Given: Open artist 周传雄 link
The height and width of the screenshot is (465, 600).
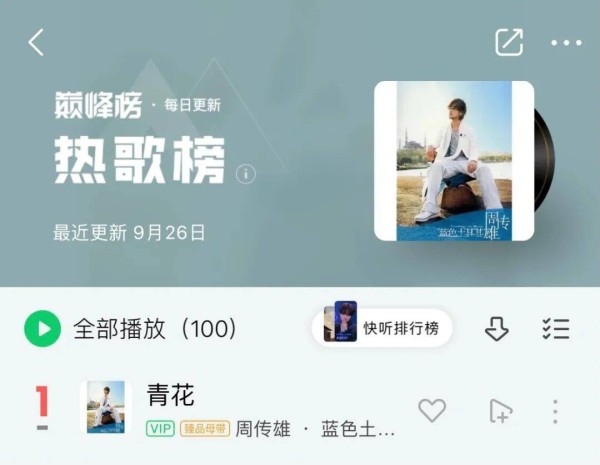Looking at the screenshot, I should [x=263, y=429].
